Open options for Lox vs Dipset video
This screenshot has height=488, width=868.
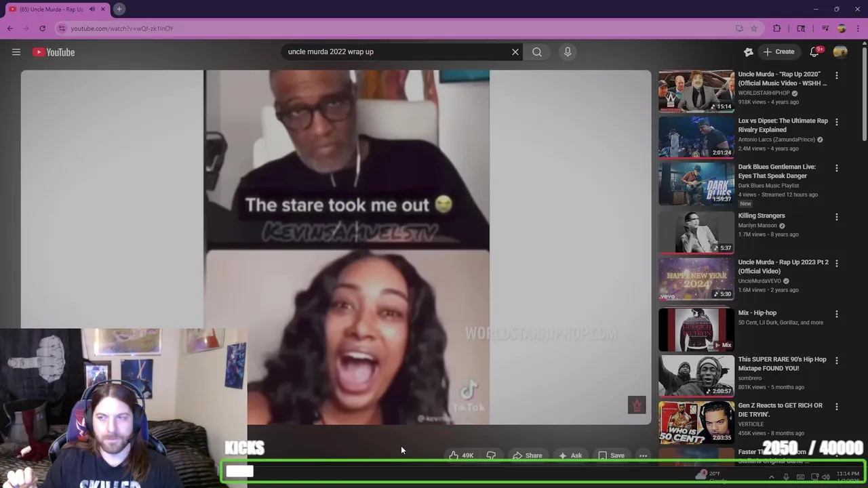837,122
